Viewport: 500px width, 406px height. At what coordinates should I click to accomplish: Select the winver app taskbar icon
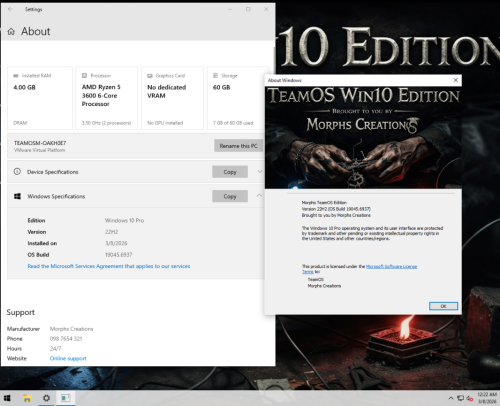point(66,398)
